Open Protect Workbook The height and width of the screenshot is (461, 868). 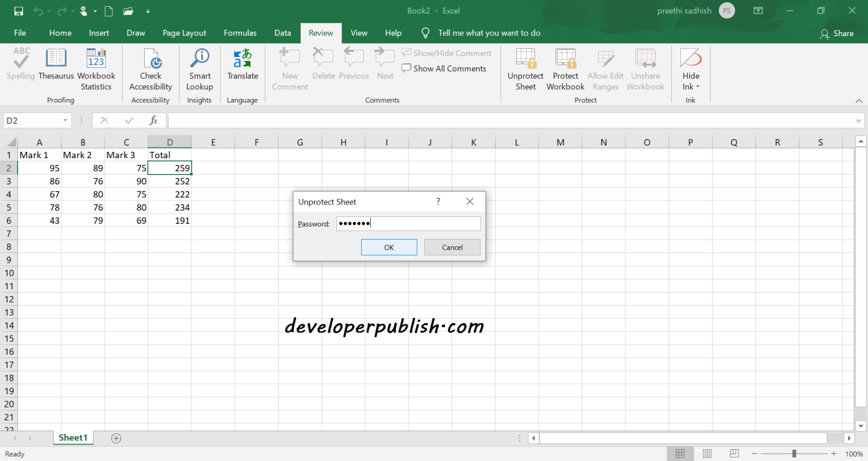point(565,67)
